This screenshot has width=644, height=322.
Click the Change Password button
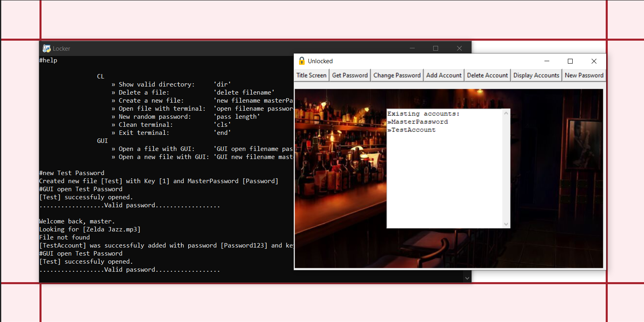tap(397, 75)
